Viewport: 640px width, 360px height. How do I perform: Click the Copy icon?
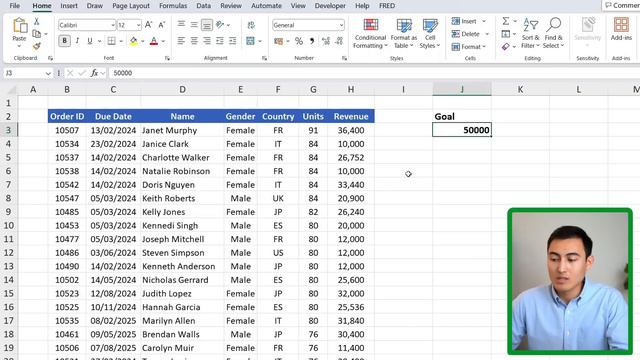[37, 34]
